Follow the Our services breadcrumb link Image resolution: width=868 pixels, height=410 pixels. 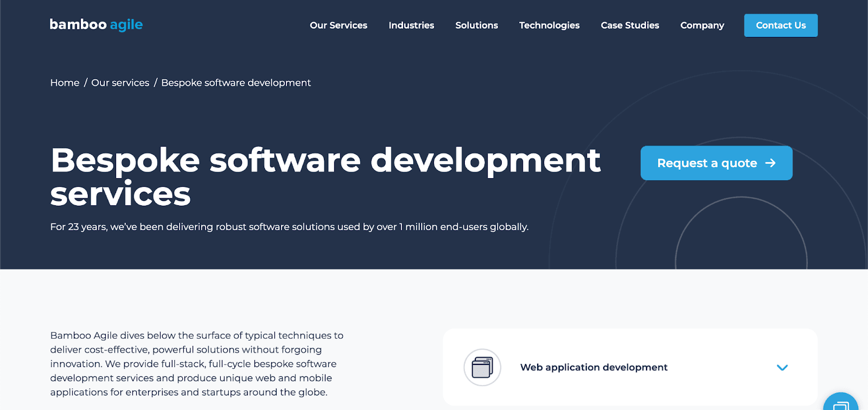120,83
